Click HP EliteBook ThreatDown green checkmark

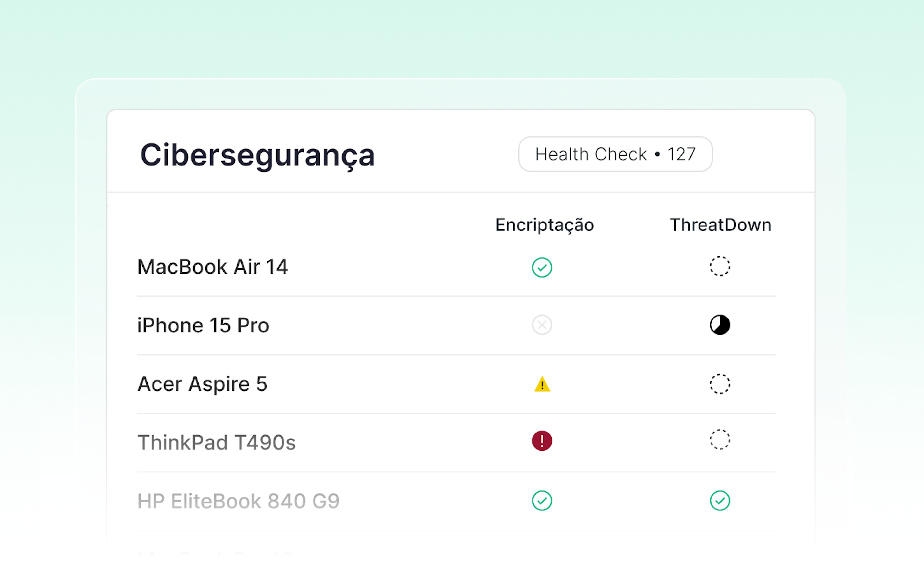click(719, 501)
